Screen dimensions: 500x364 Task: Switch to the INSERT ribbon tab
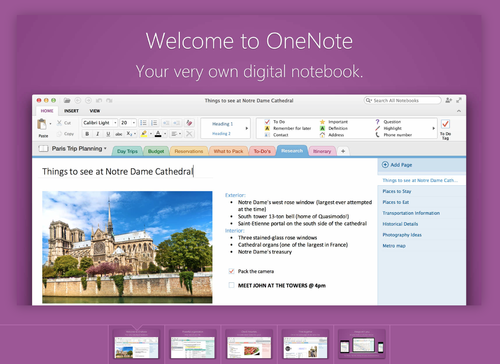click(71, 111)
